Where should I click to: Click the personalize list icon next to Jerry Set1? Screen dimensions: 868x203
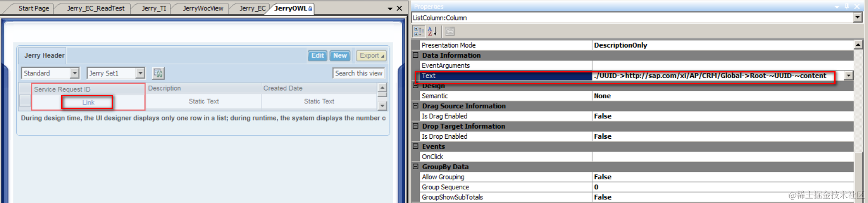(158, 73)
